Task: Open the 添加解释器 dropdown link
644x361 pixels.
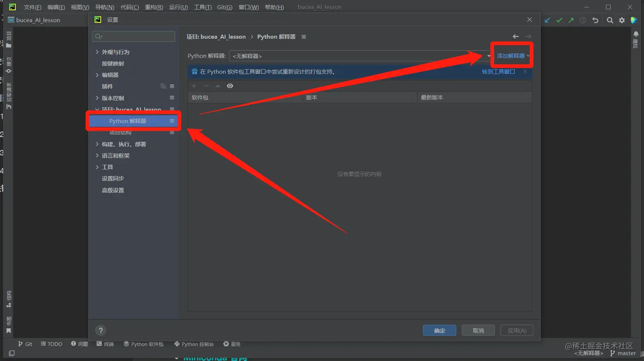Action: (x=513, y=56)
